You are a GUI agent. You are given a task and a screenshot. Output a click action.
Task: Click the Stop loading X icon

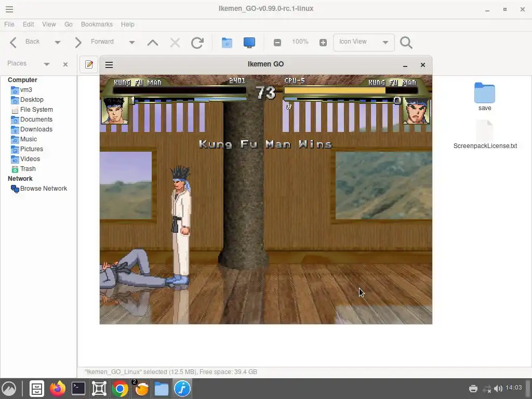point(175,43)
